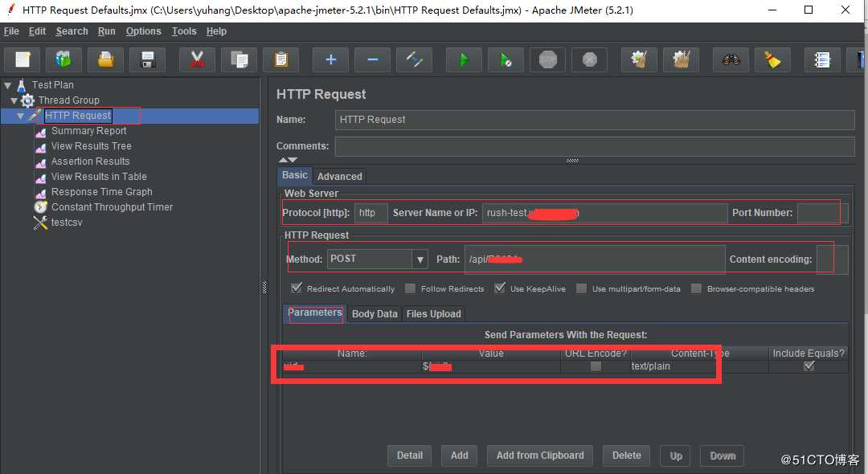Collapse the HTTP Request tree node
The image size is (868, 474).
coord(20,116)
